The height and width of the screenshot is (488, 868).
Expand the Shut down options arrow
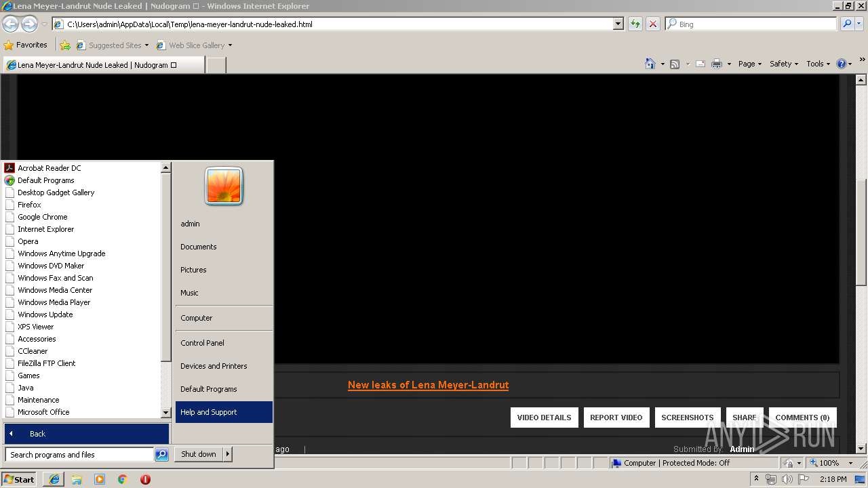coord(227,454)
